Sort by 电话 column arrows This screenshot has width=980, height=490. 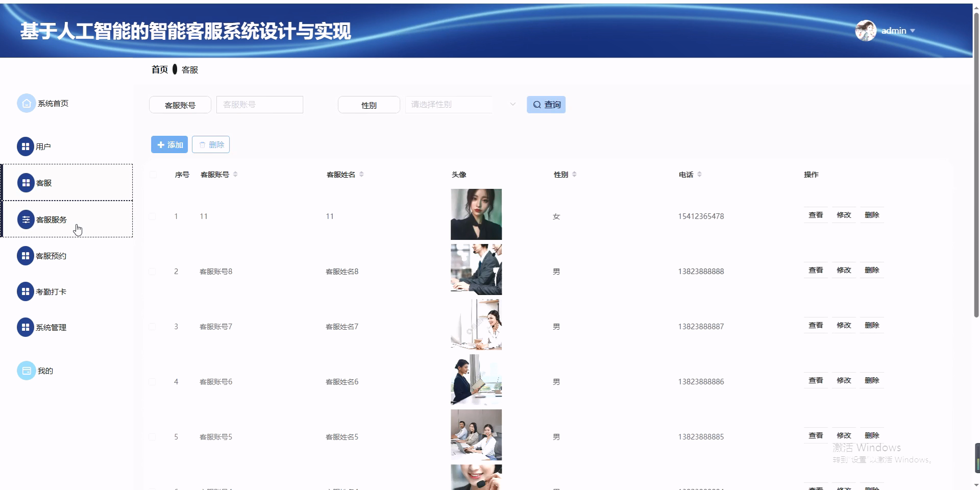[699, 175]
